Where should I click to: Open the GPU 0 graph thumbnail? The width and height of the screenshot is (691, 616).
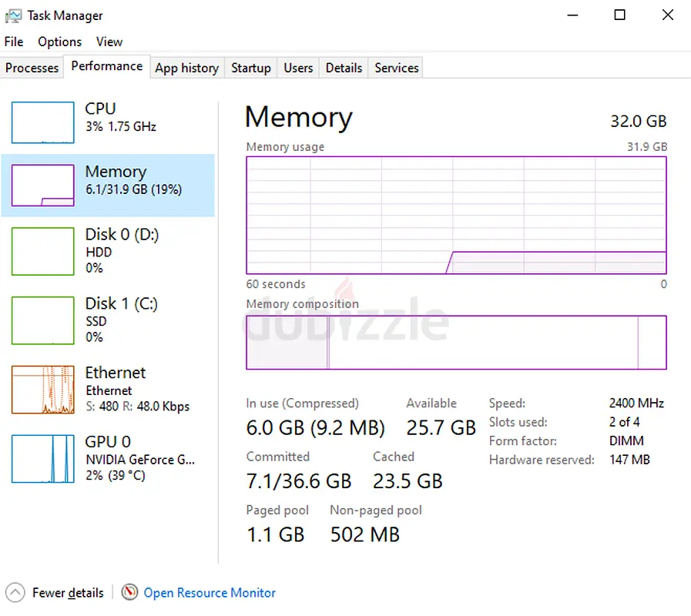pyautogui.click(x=43, y=459)
